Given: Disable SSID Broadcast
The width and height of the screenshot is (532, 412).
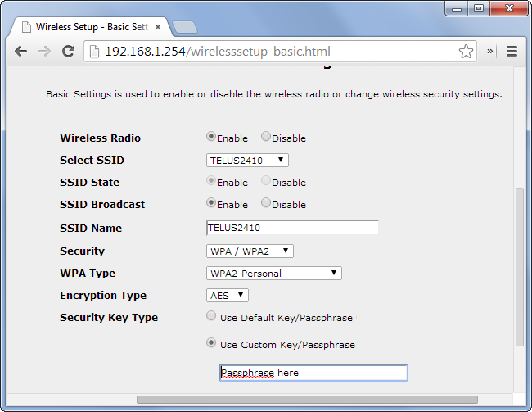Looking at the screenshot, I should 266,203.
